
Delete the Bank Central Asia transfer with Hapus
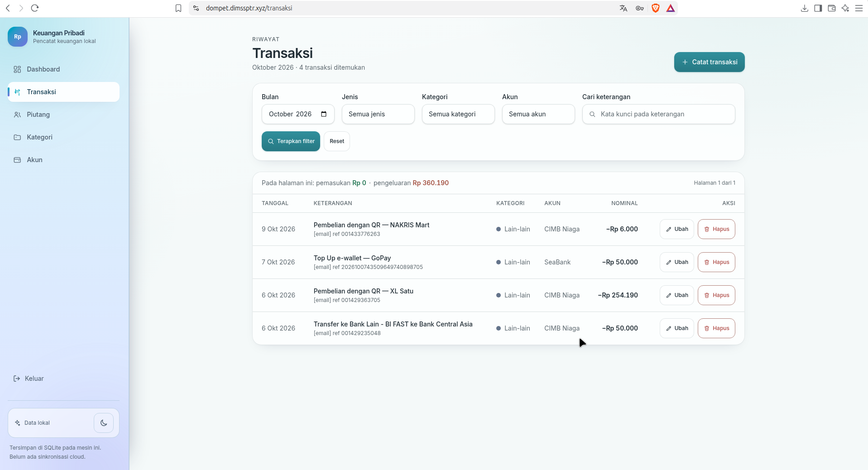(716, 328)
